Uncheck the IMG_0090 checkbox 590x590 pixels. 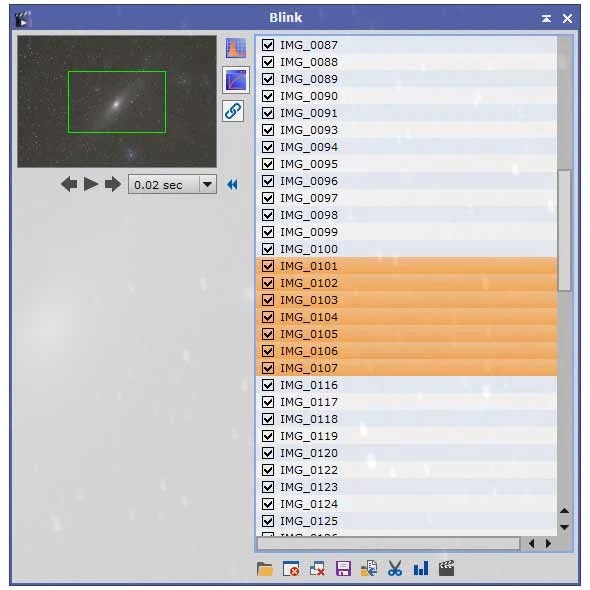coord(268,96)
